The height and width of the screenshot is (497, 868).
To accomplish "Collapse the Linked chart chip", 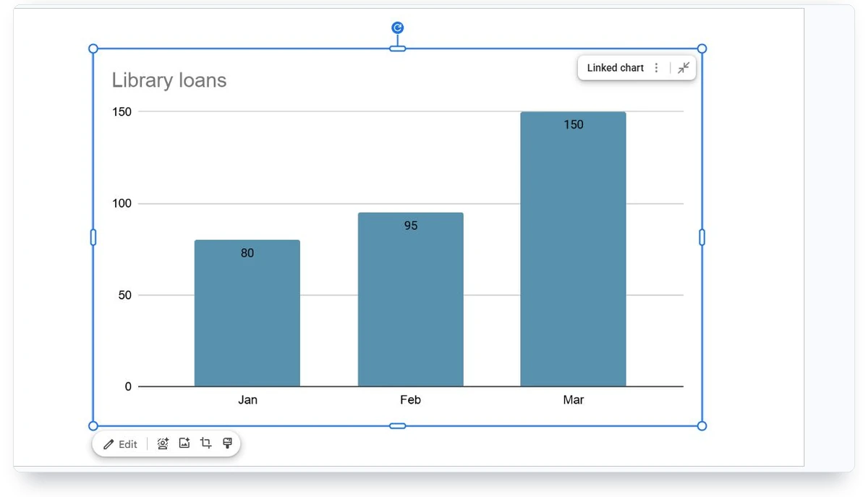I will [684, 68].
